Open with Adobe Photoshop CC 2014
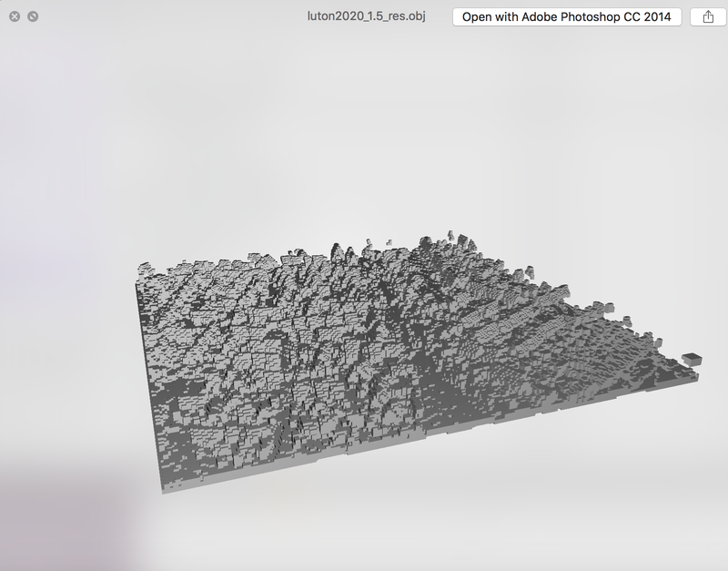 point(567,17)
